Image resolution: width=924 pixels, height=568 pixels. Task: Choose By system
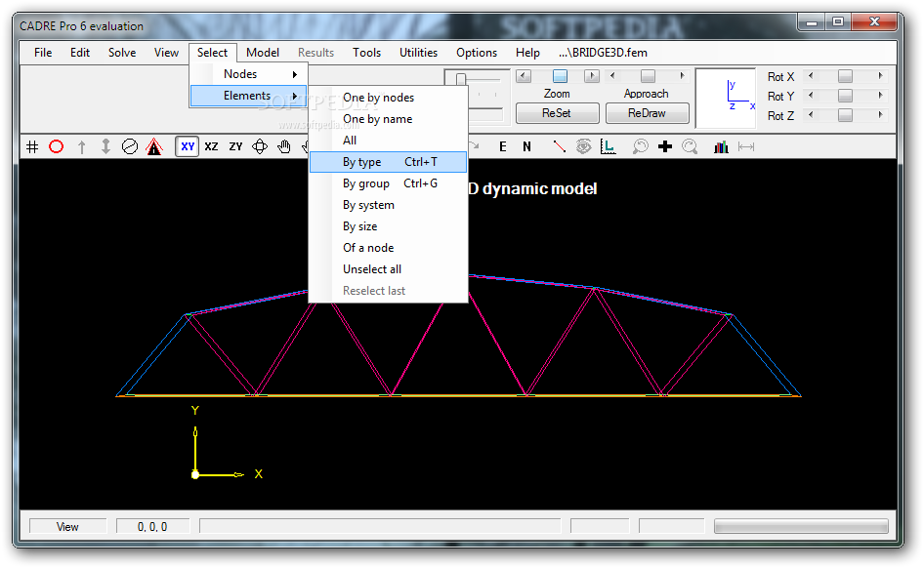click(389, 205)
